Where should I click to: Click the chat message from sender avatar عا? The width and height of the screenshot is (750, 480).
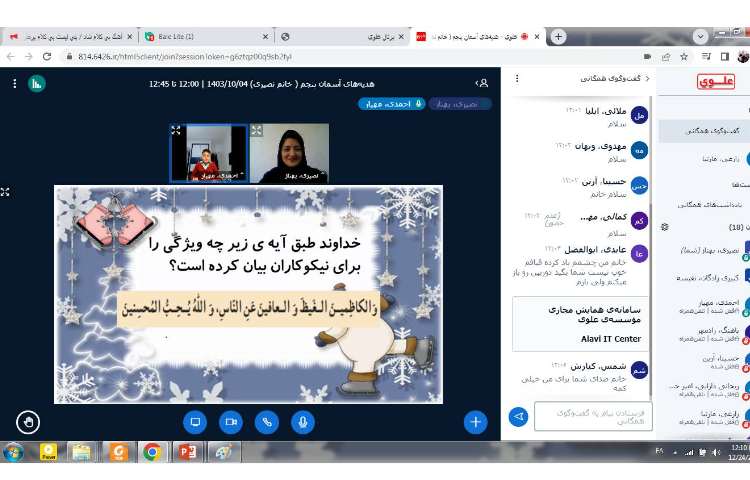580,265
